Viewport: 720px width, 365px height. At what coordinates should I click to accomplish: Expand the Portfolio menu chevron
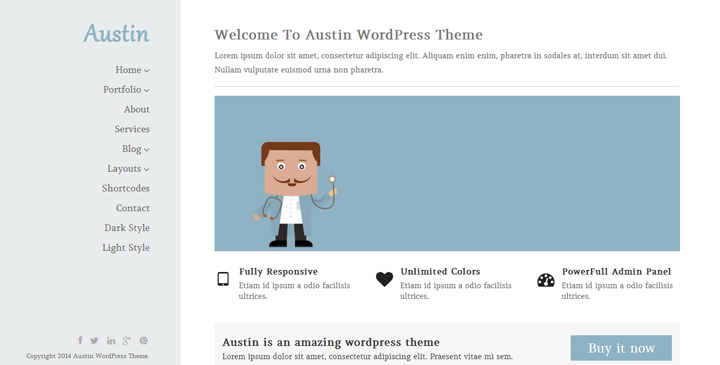(146, 90)
